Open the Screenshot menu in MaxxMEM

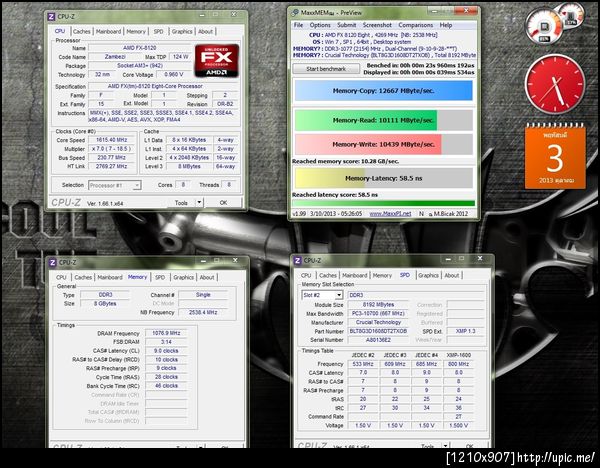(x=377, y=25)
